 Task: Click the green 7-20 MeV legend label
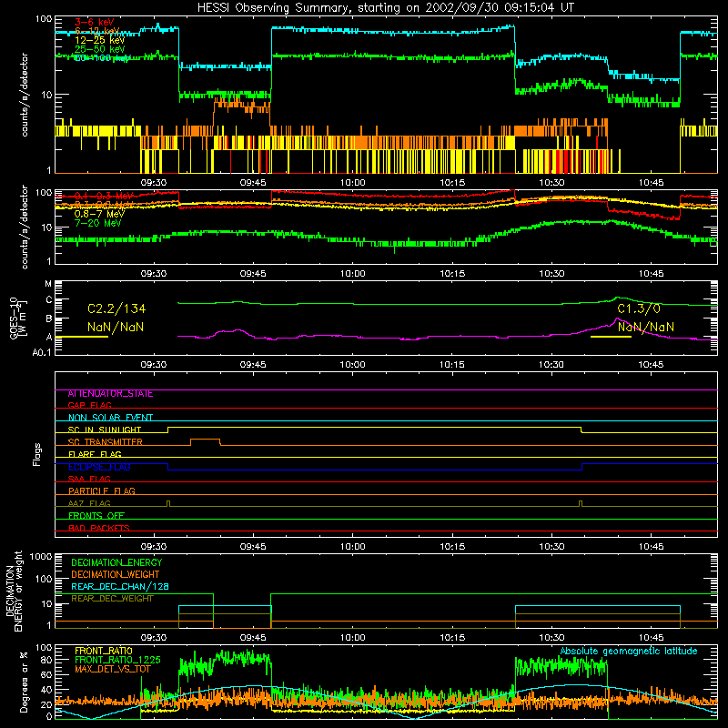point(98,223)
